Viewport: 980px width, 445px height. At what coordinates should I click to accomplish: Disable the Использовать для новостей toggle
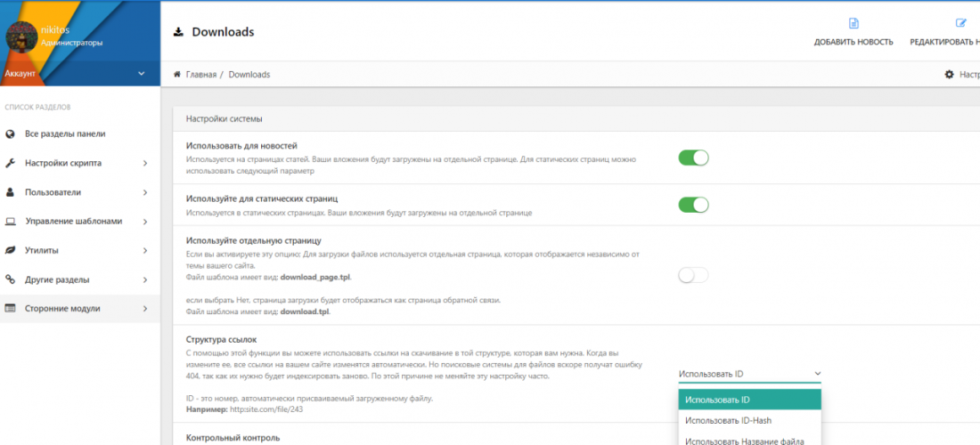click(693, 158)
